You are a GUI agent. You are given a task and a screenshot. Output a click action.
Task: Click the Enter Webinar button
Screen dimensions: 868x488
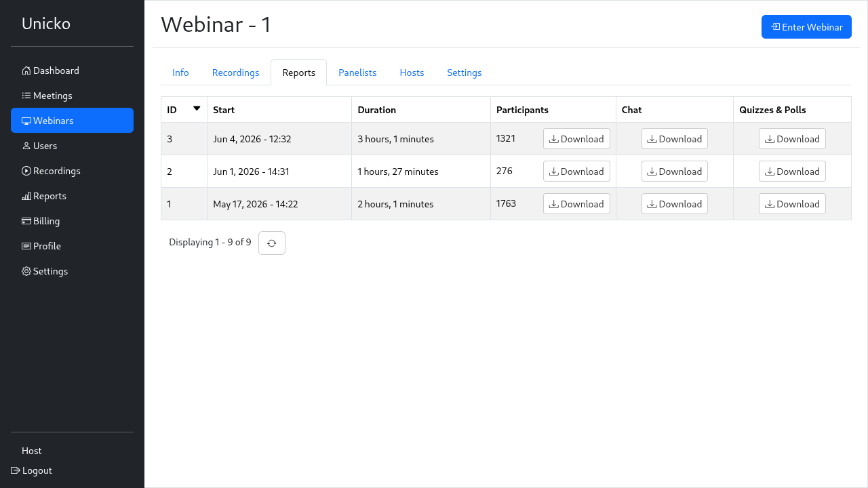point(806,27)
